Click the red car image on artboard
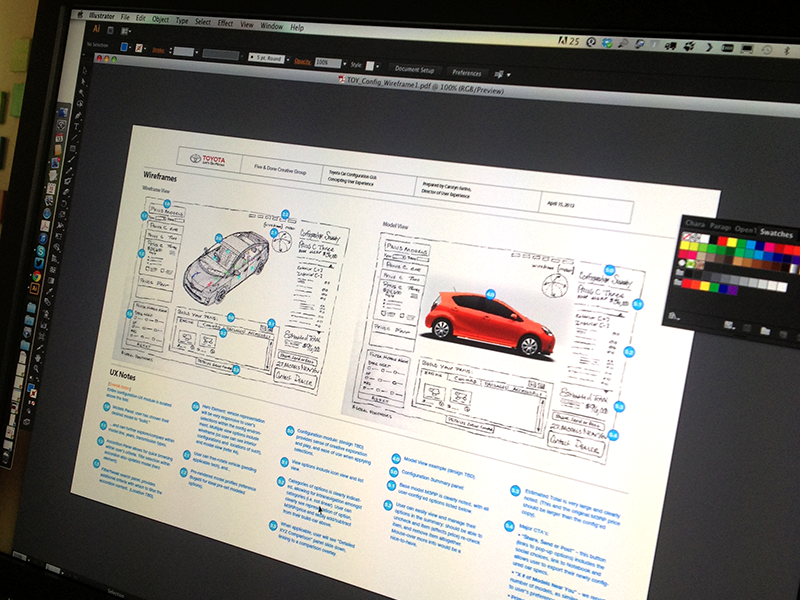Viewport: 800px width, 600px height. point(489,324)
